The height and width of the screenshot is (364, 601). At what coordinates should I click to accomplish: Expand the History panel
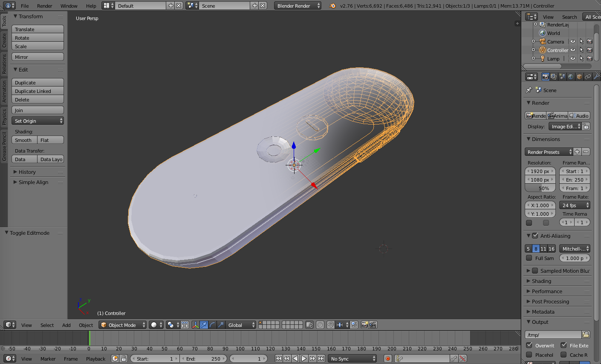tap(27, 172)
